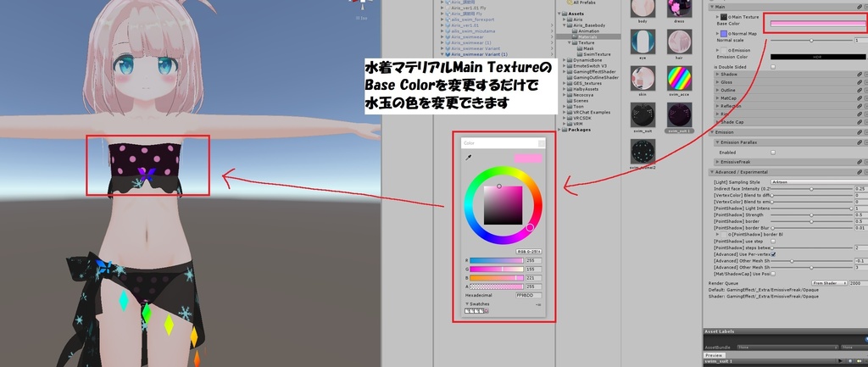The width and height of the screenshot is (868, 367).
Task: Click the Main Texture thumbnail slot
Action: (724, 17)
